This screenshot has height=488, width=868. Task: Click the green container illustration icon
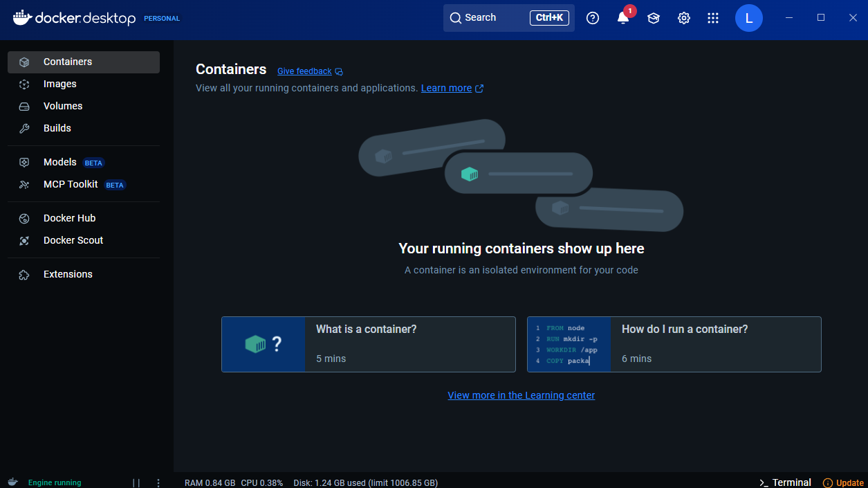470,174
